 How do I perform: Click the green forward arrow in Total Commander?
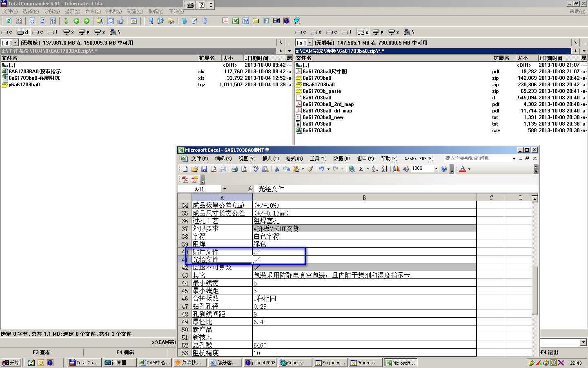click(86, 21)
